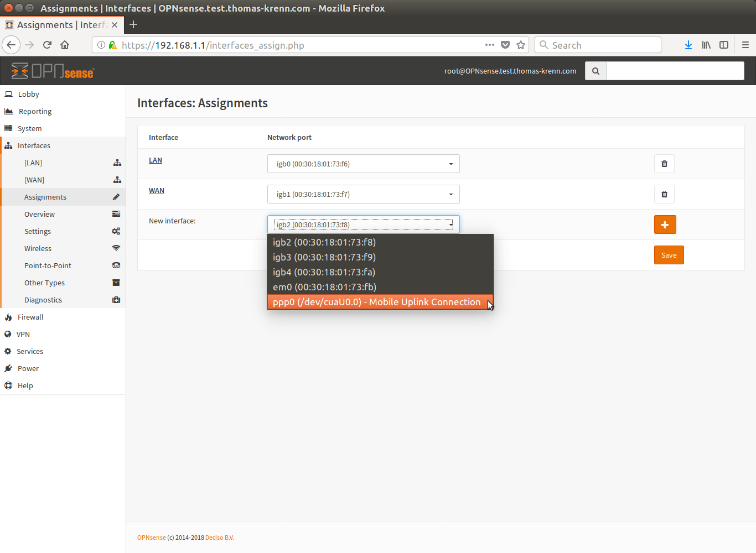
Task: Save the interface assignments
Action: (x=669, y=255)
